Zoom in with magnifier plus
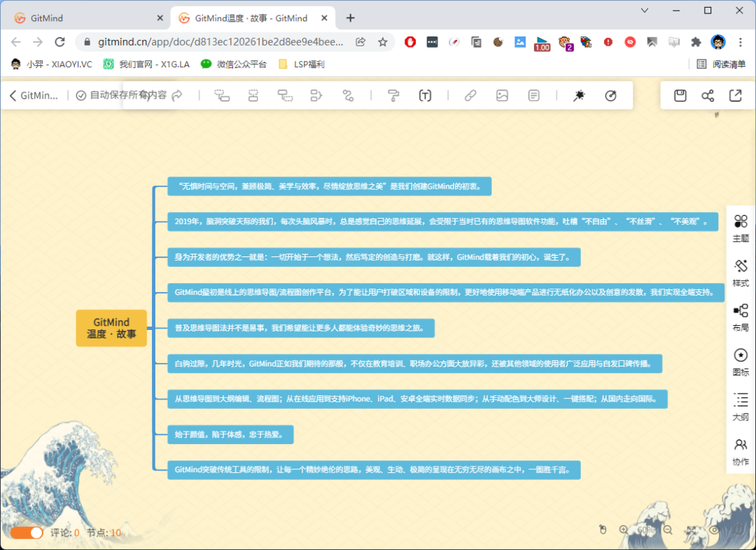The width and height of the screenshot is (756, 550). (x=624, y=530)
